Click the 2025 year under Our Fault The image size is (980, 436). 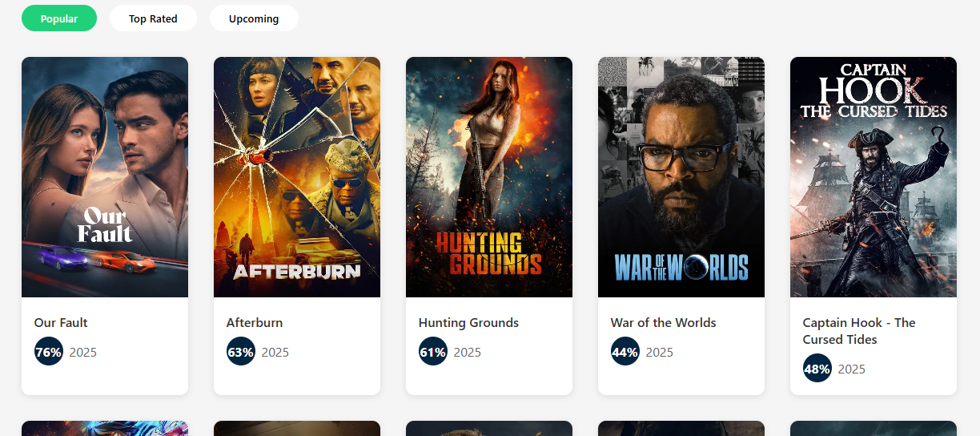click(x=83, y=353)
